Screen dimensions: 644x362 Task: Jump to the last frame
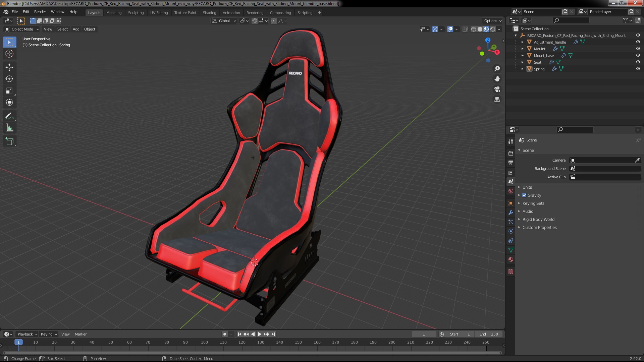click(273, 334)
